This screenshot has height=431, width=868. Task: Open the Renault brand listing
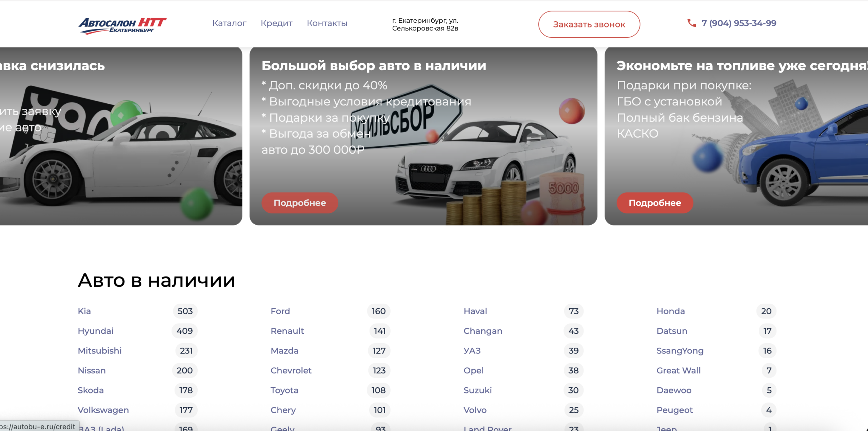pos(288,331)
